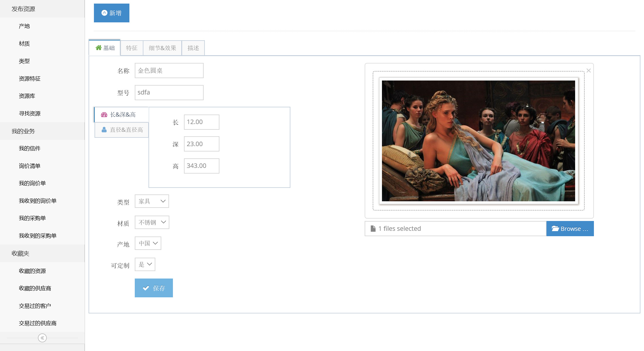Open 我的询价单 in the sidebar

click(x=42, y=183)
